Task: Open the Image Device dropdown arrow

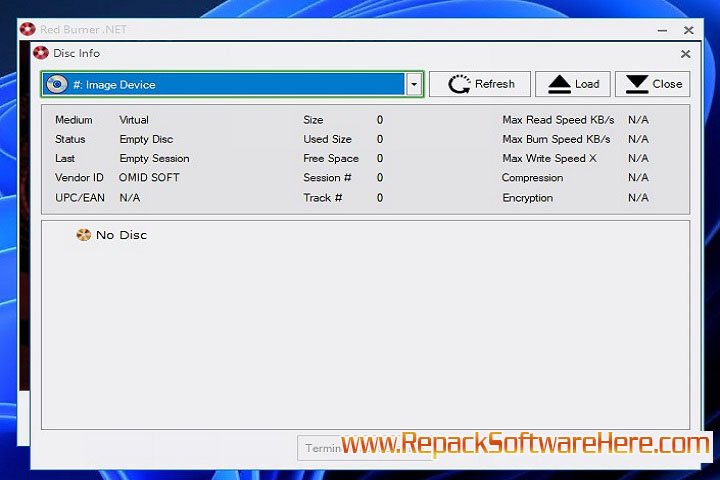Action: [414, 85]
